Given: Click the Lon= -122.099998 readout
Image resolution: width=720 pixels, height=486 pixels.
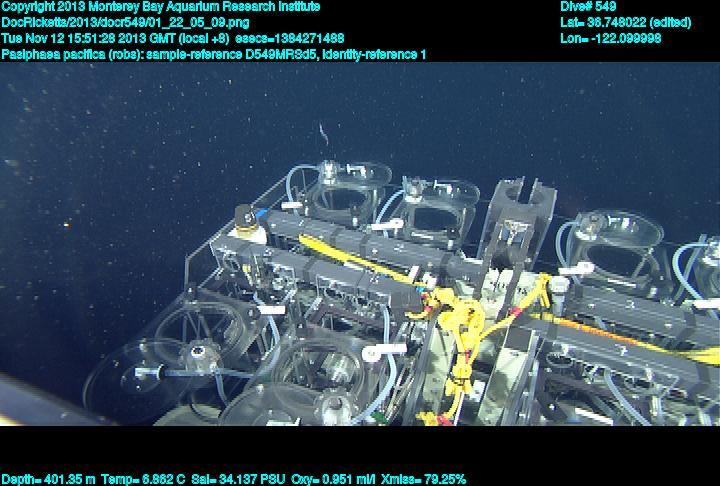Looking at the screenshot, I should coord(611,38).
